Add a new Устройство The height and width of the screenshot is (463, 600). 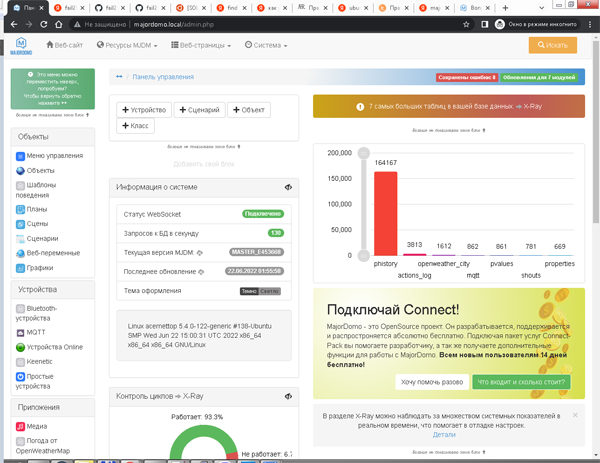coord(144,110)
